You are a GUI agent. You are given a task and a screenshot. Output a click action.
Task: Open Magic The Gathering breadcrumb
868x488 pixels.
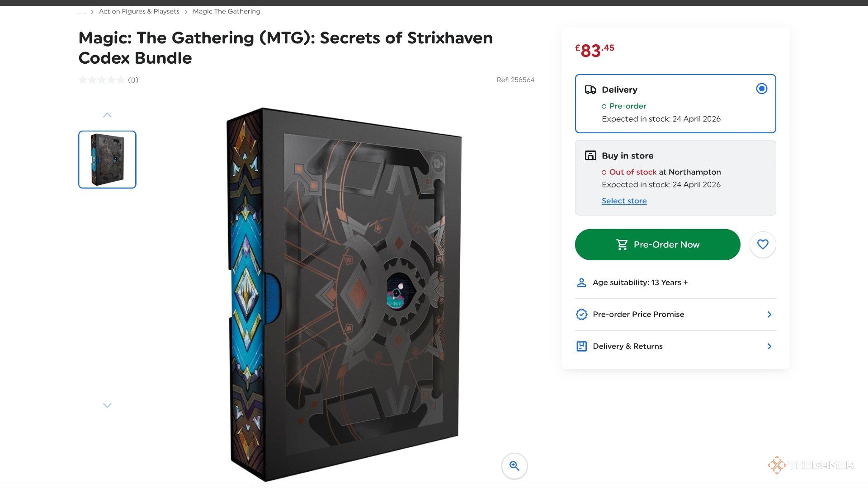226,11
